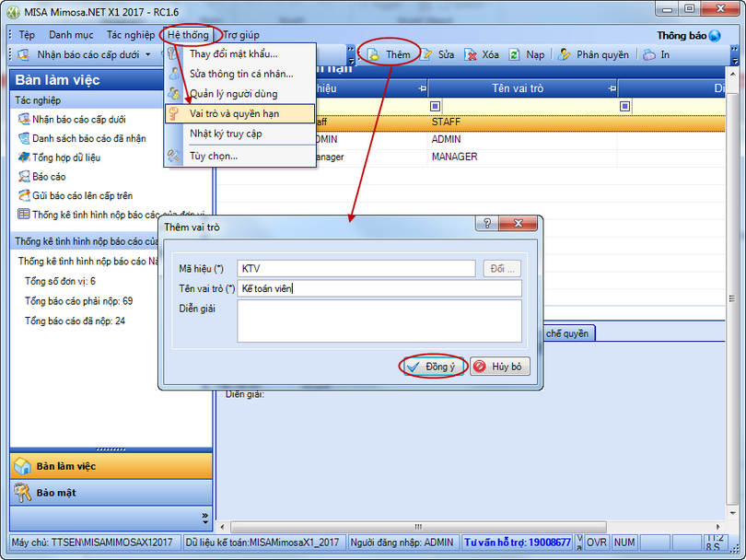Expand the navigation pane chevron button
Screen dimensions: 746x560
pyautogui.click(x=205, y=519)
